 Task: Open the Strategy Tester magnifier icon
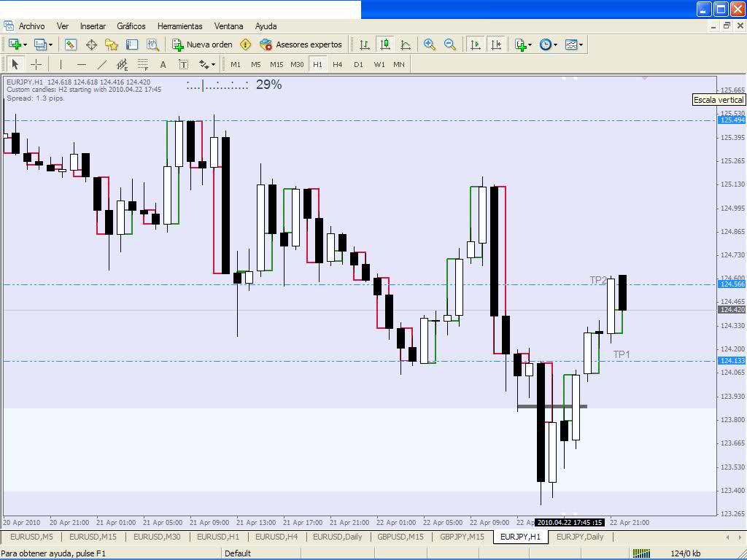coord(152,44)
